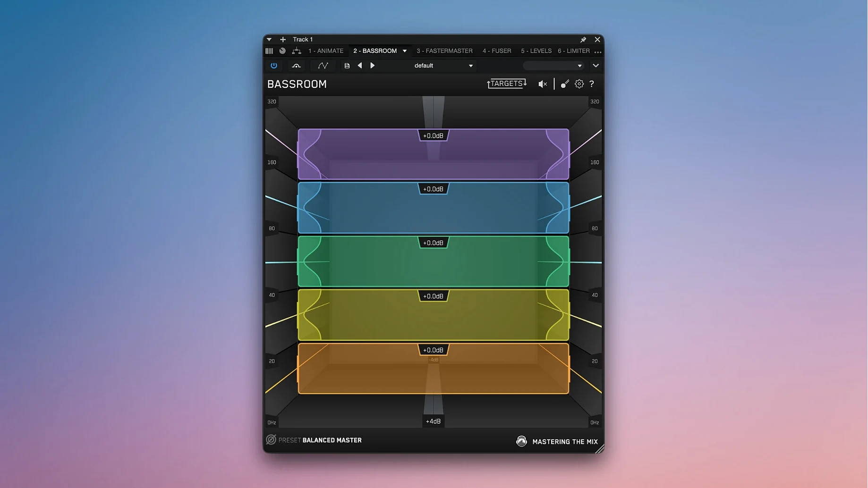Screen dimensions: 868x488
Task: Open the MASTERING THE MIX link
Action: pos(565,442)
